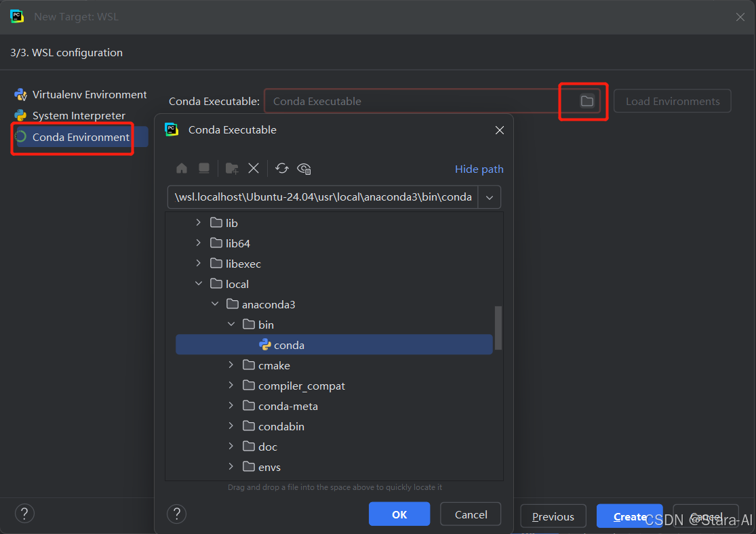Select the anaconda3 folder row
Screen dimensions: 756x534
pos(334,304)
